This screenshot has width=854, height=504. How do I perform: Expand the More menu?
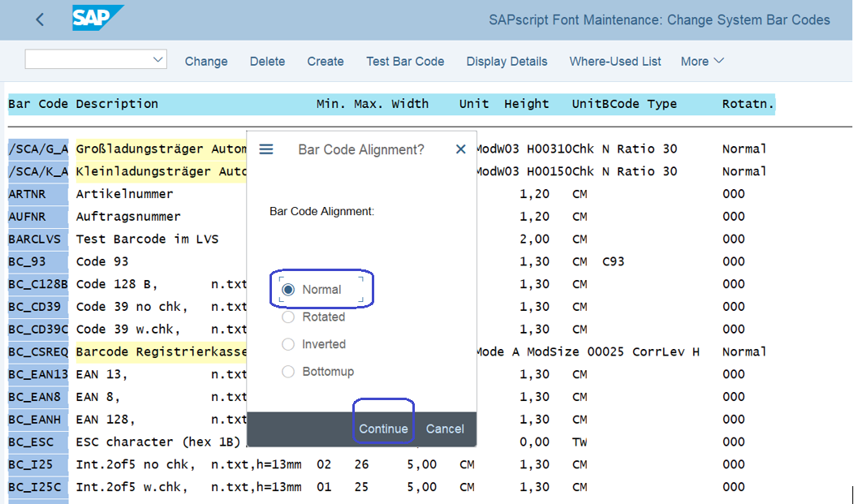click(x=701, y=61)
